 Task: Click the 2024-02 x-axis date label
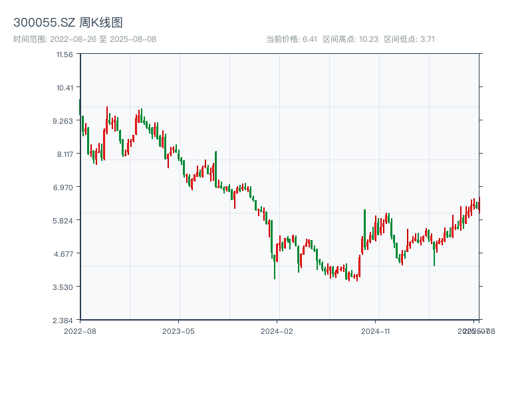click(277, 331)
